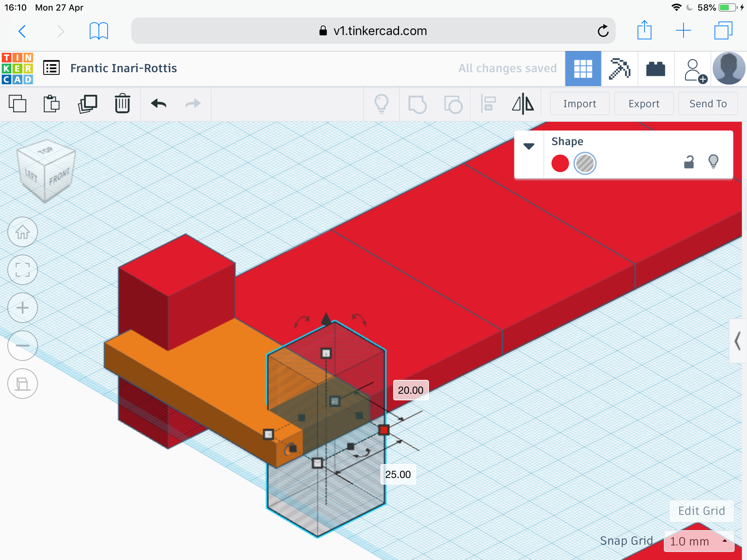Redo the last undone action

(193, 104)
